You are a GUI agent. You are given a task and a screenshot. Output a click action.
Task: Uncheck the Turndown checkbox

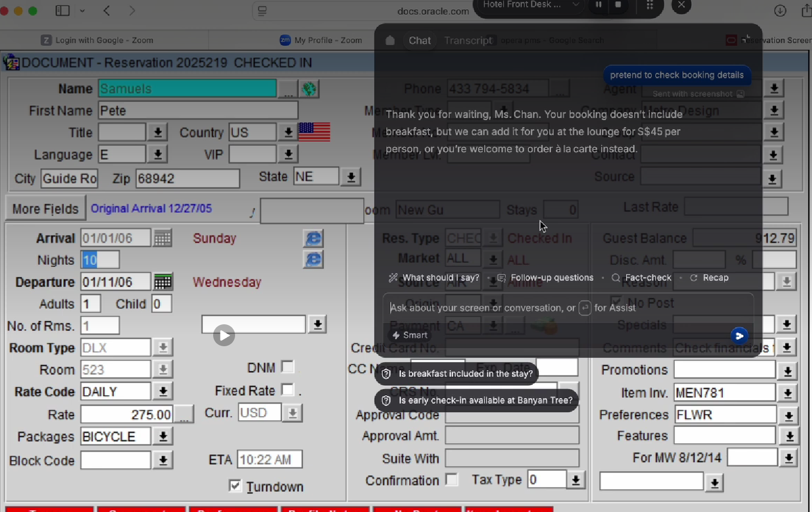pos(235,485)
